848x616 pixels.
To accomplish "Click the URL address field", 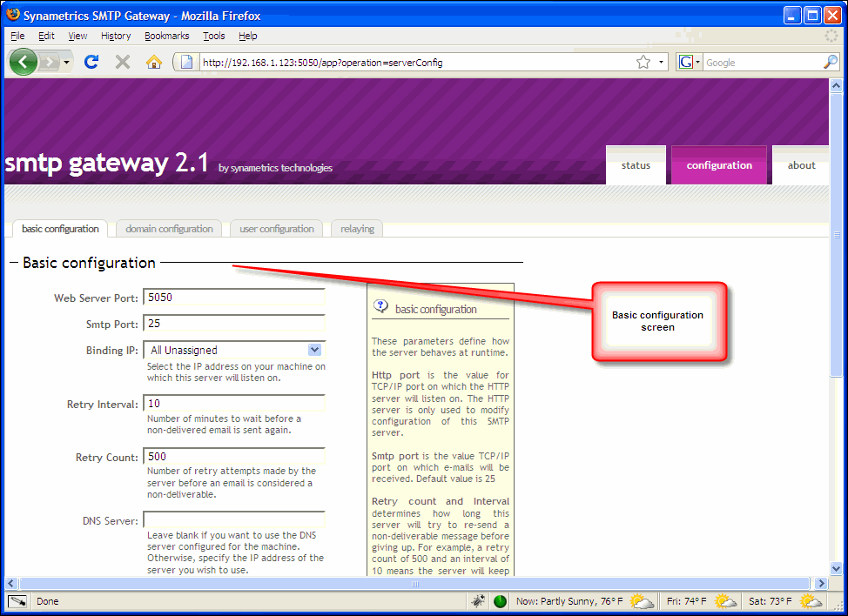I will pyautogui.click(x=416, y=62).
